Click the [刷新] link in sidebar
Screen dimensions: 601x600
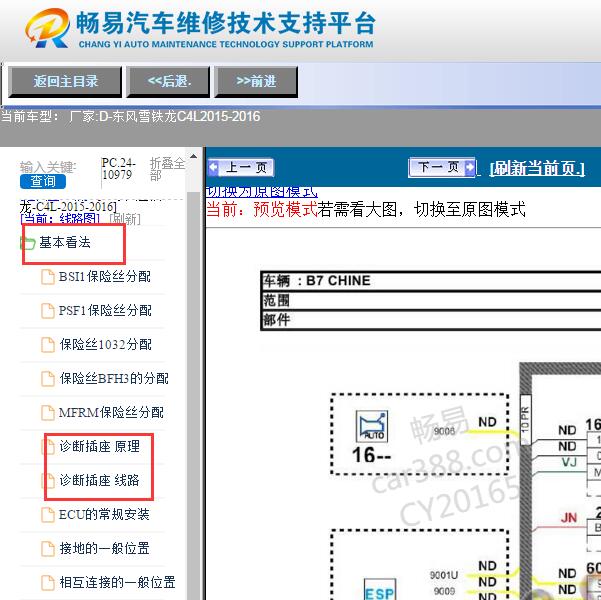(x=125, y=219)
